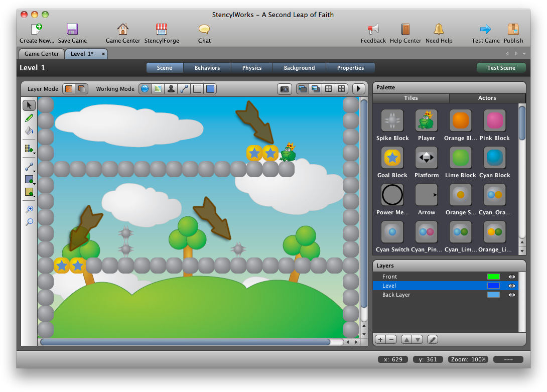Click the blue color swatch on the Level layer
547x392 pixels.
[494, 286]
